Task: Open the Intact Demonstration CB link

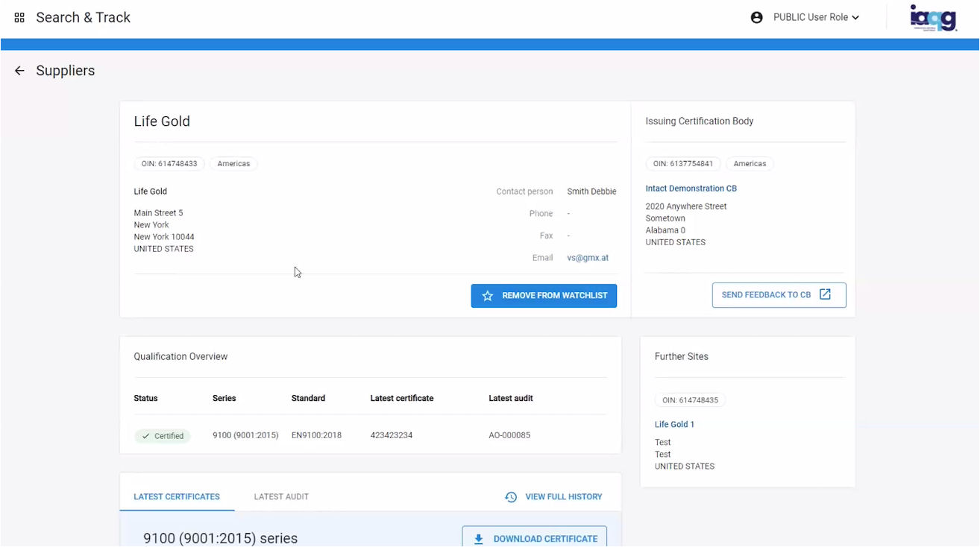Action: (691, 189)
